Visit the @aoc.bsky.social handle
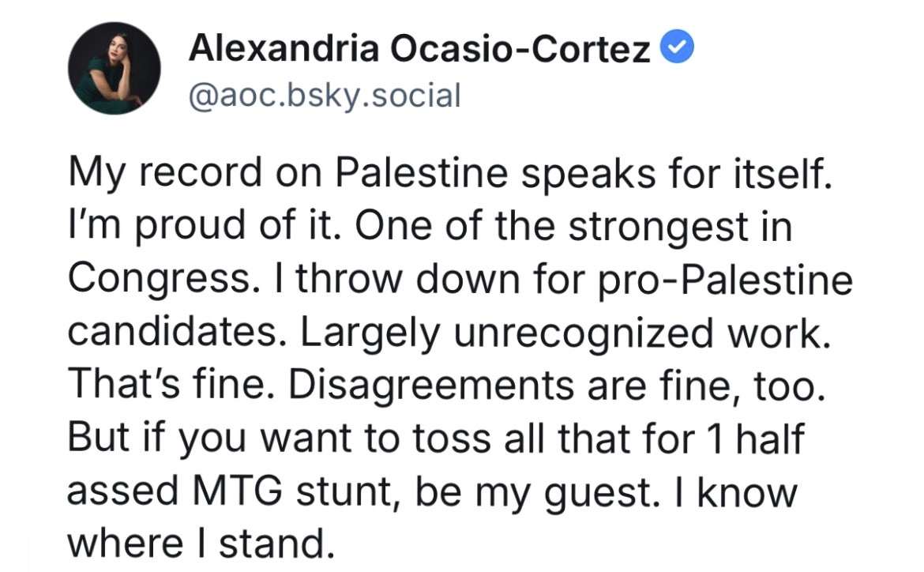 [x=324, y=96]
